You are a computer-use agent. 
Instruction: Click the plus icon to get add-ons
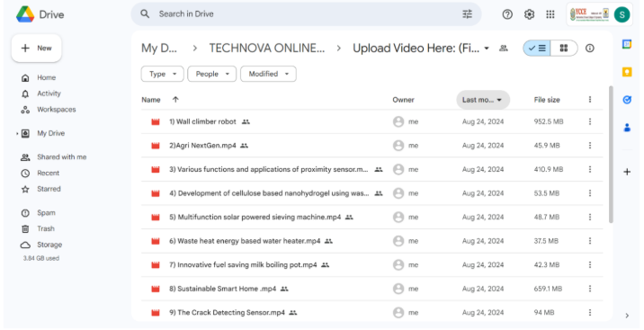click(627, 172)
